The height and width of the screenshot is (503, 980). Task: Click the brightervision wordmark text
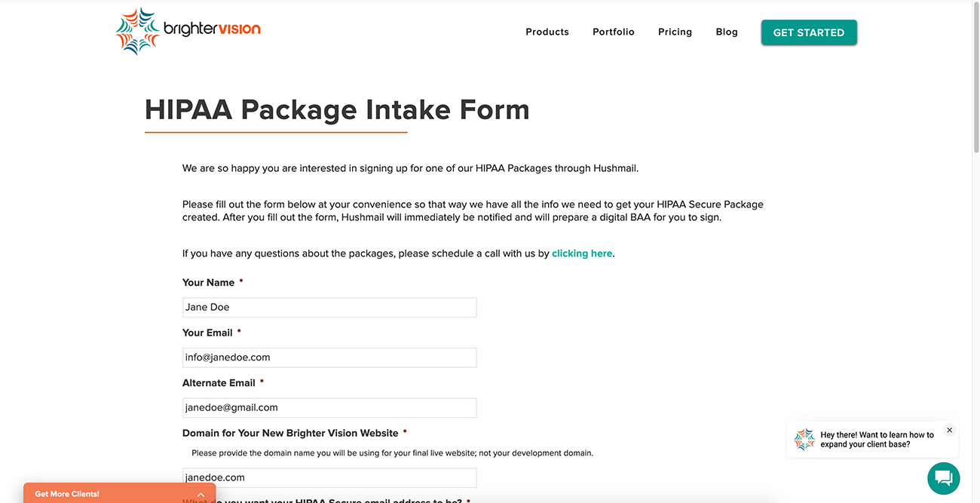(213, 29)
